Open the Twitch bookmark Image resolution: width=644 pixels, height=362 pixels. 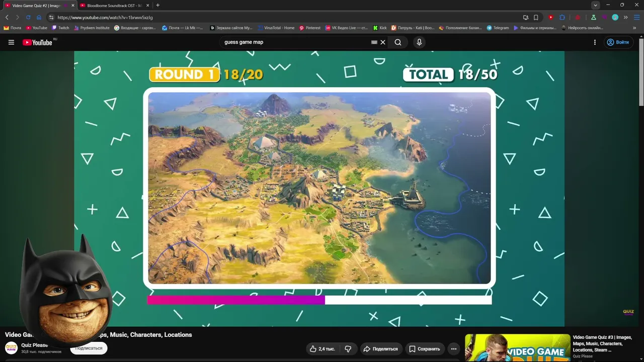(x=60, y=28)
